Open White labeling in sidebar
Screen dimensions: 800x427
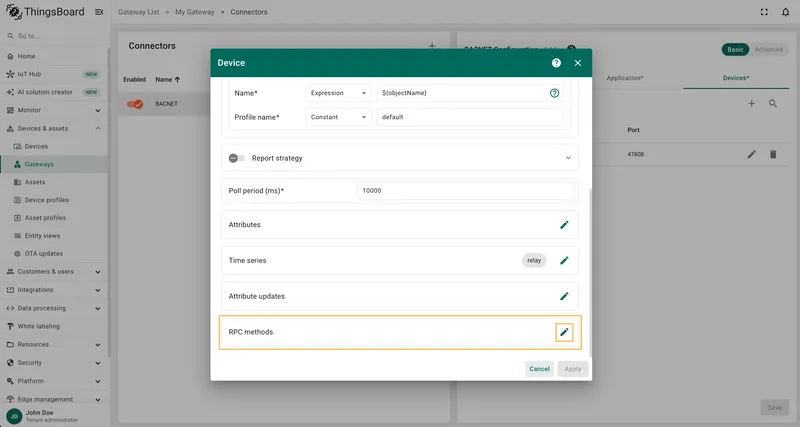click(54, 326)
